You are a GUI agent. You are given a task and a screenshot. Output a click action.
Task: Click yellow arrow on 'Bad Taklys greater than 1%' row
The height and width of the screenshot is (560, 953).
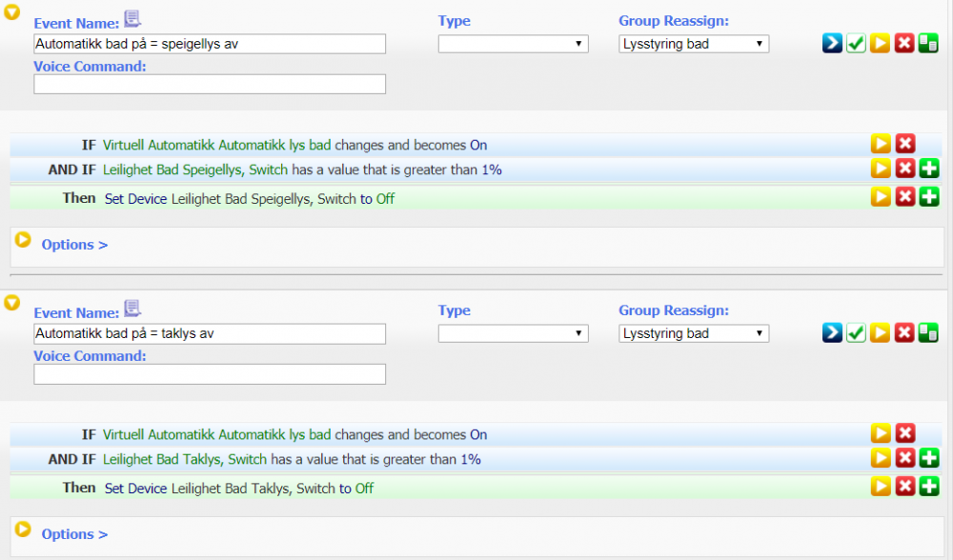click(881, 459)
